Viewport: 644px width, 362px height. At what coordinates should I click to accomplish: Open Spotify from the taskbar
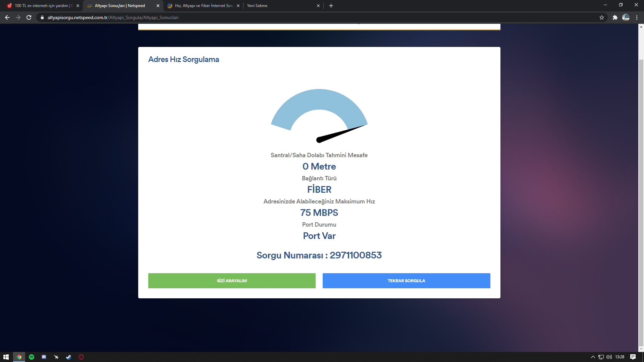tap(32, 357)
